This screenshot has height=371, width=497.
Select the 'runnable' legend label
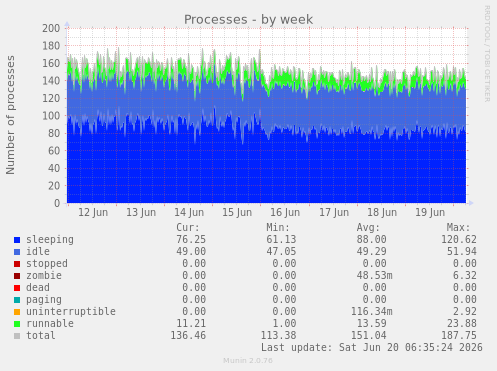[x=50, y=323]
